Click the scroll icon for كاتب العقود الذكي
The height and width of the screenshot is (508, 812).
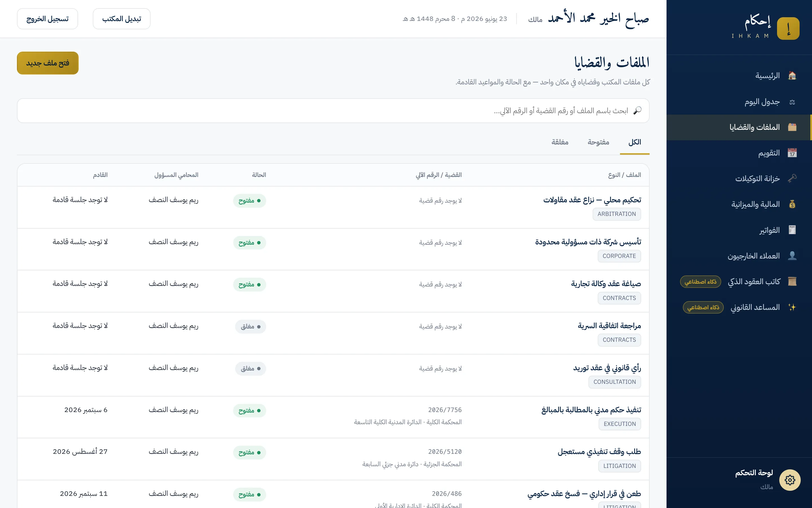792,282
